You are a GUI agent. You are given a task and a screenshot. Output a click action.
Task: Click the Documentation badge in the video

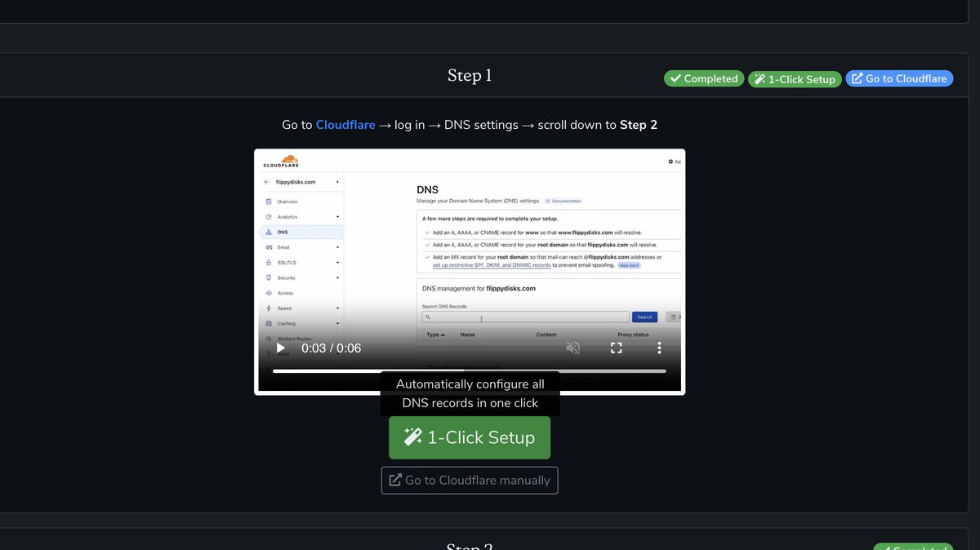(x=563, y=201)
